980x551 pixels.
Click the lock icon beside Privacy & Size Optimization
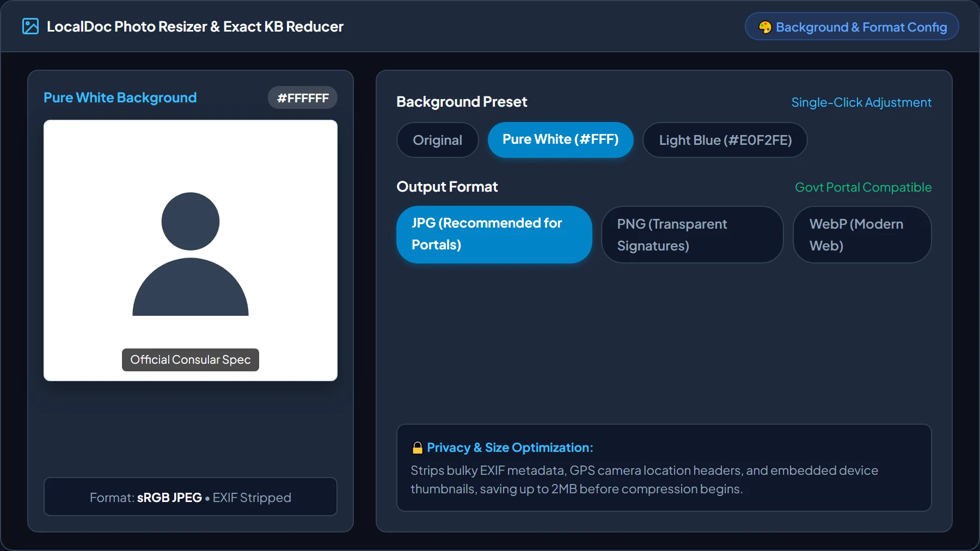coord(418,448)
